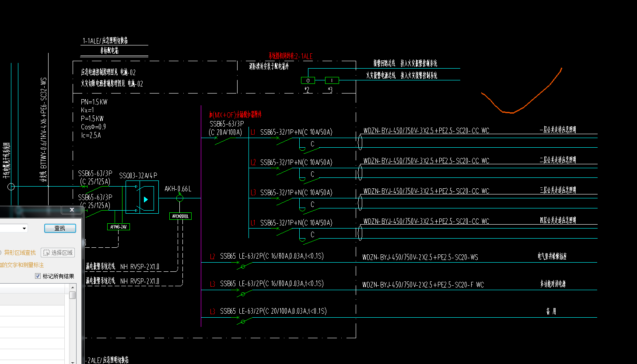Click breaker text SSB65 LE-63/2P(C 20/100A
This screenshot has height=364, width=637.
273,311
